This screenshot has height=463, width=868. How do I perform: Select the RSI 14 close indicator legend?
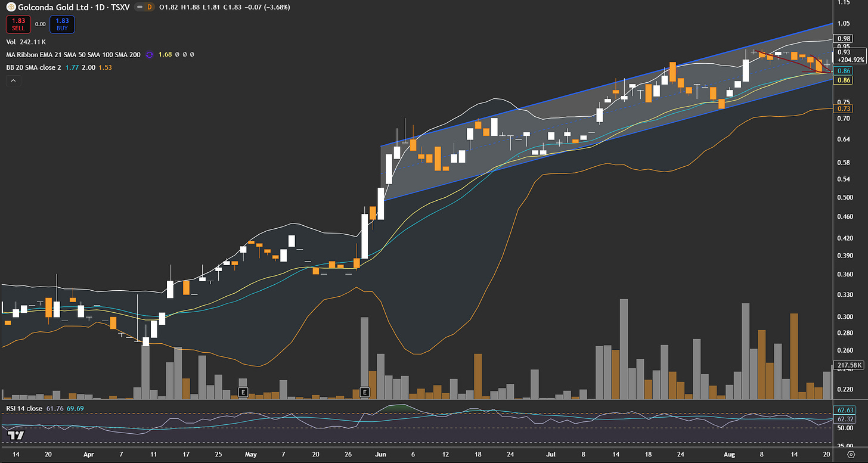pos(24,408)
